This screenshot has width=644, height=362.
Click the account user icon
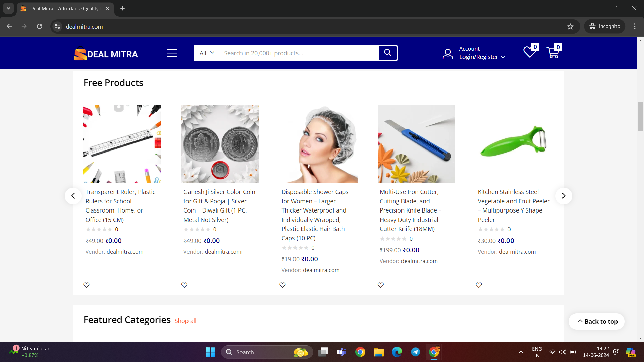coord(448,54)
